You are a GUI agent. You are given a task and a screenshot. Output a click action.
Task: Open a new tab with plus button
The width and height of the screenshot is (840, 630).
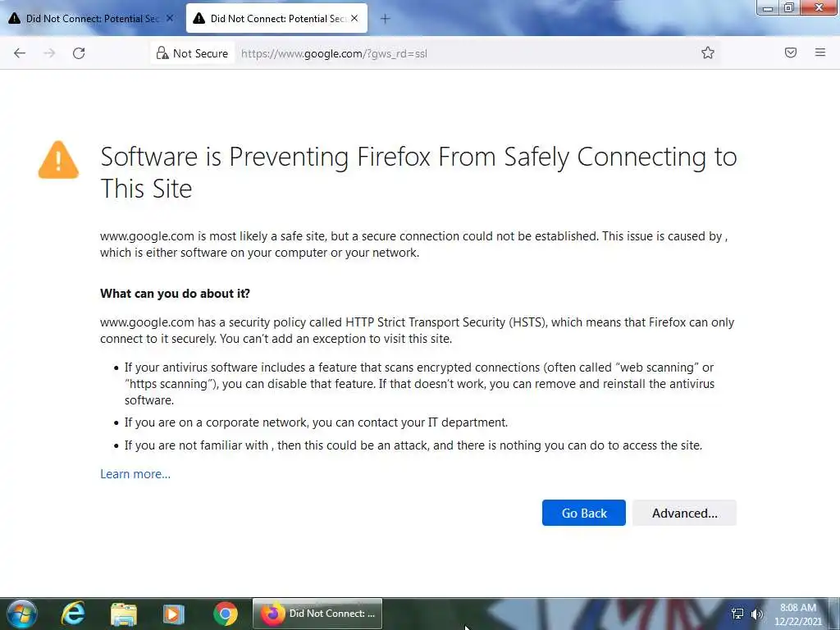(x=385, y=18)
